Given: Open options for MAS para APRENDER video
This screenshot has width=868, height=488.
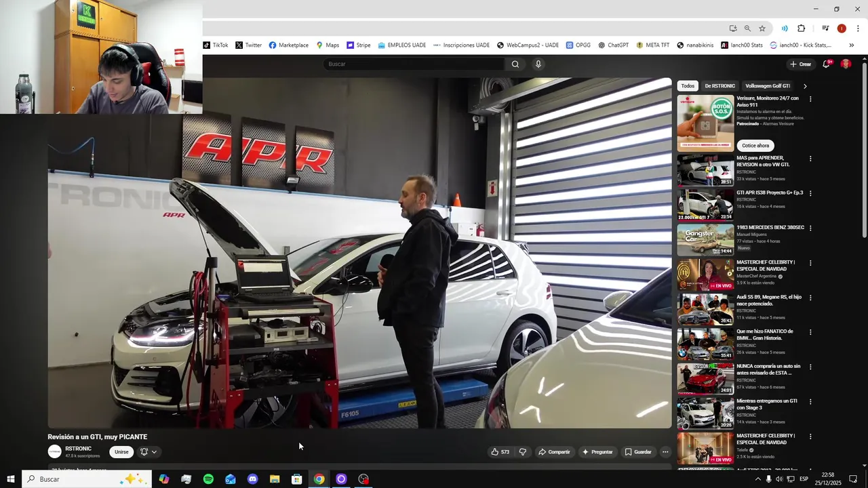Looking at the screenshot, I should [x=810, y=159].
